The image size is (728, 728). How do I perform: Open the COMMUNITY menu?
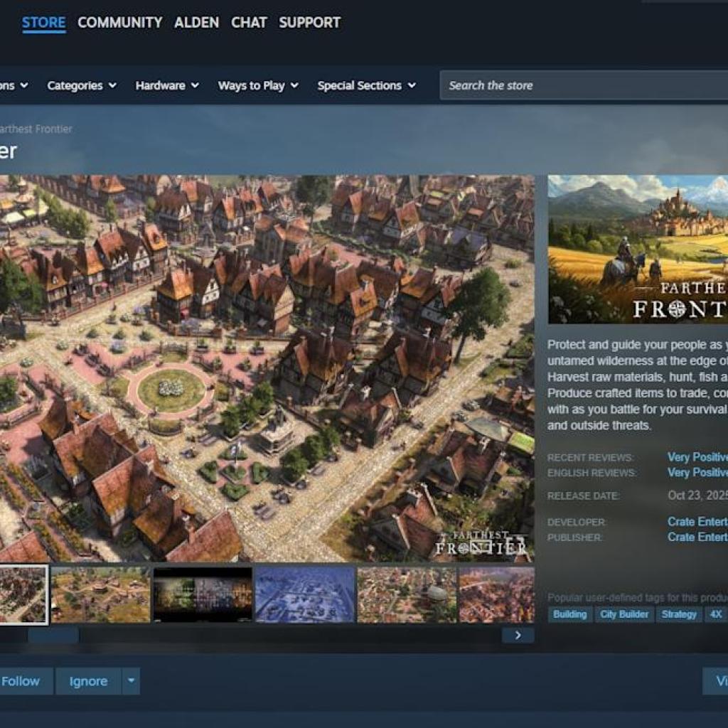119,22
